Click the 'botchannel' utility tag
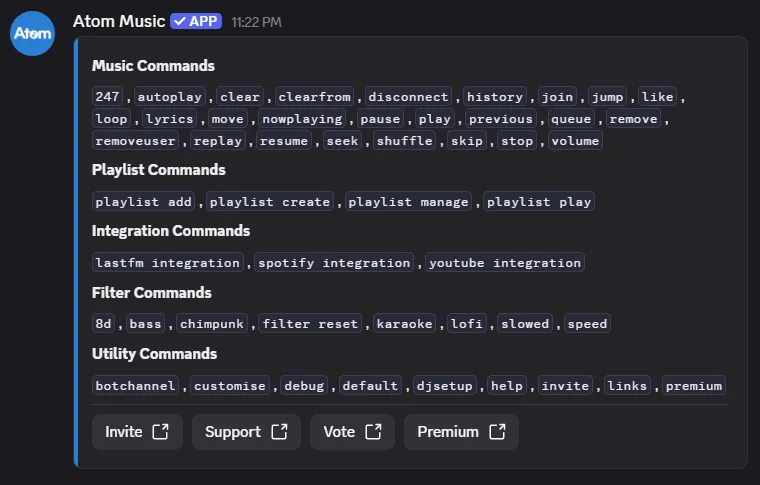The height and width of the screenshot is (485, 760). pyautogui.click(x=136, y=386)
